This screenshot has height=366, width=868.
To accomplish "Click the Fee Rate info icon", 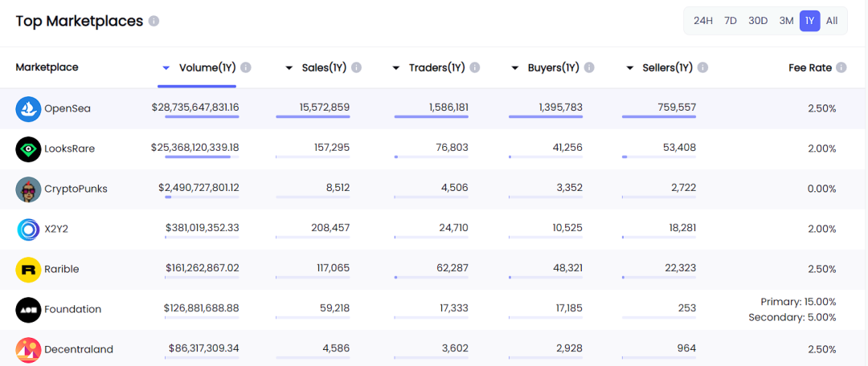I will pos(841,67).
